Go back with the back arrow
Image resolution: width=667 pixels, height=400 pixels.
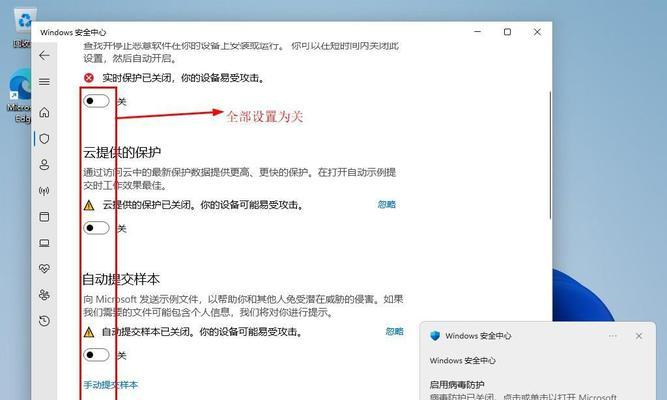(44, 55)
